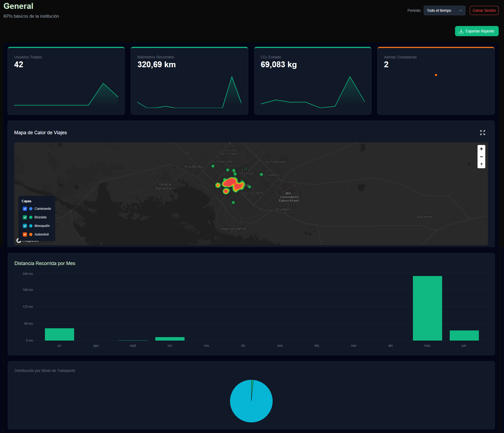The image size is (504, 433).
Task: Click the Ingeniero White map label
Action: point(234,229)
